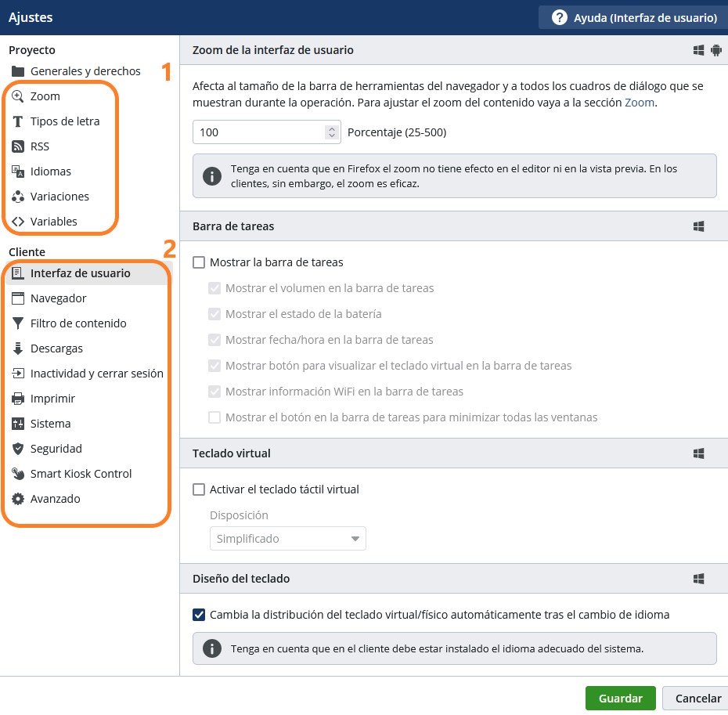Follow the Zoom link in description text
728x715 pixels.
[640, 103]
